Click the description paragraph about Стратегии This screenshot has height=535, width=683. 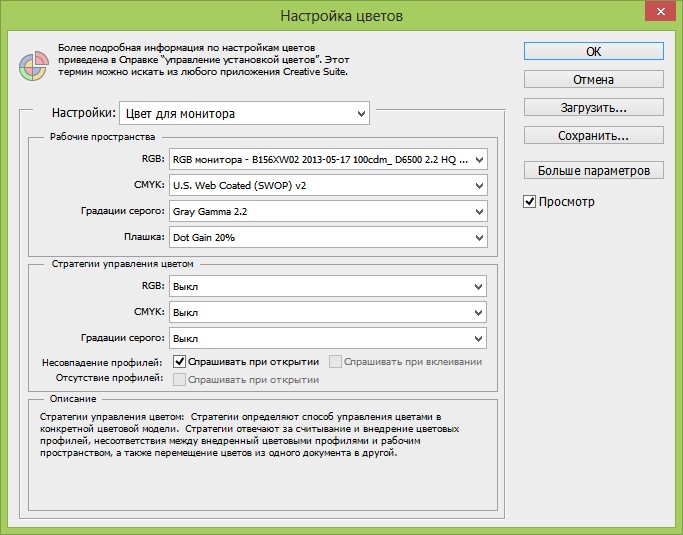[x=249, y=435]
